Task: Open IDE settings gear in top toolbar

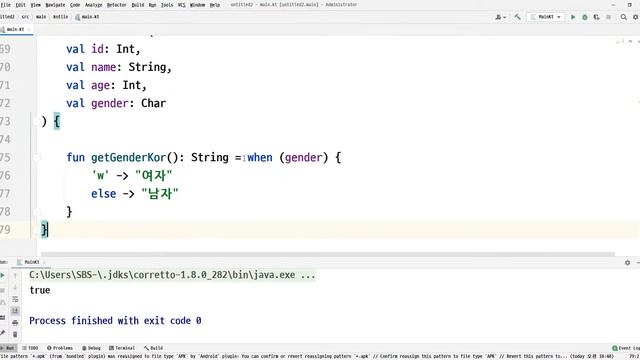Action: pyautogui.click(x=636, y=17)
